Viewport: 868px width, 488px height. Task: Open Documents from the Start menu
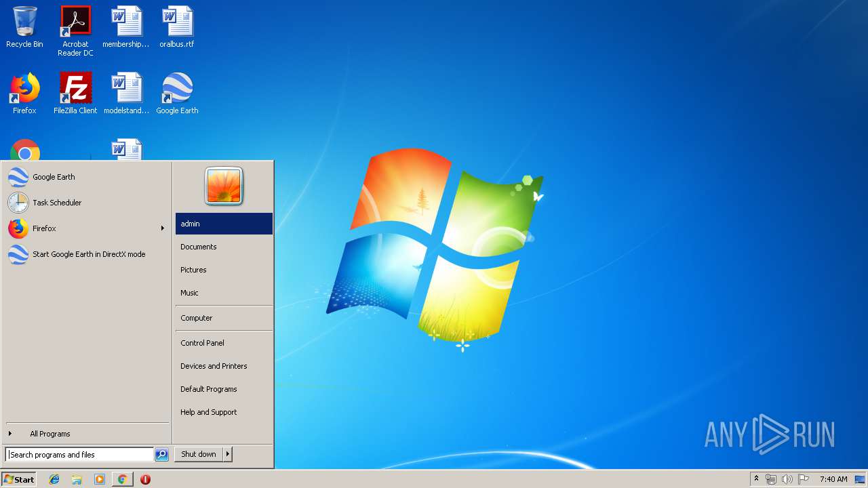(224, 247)
